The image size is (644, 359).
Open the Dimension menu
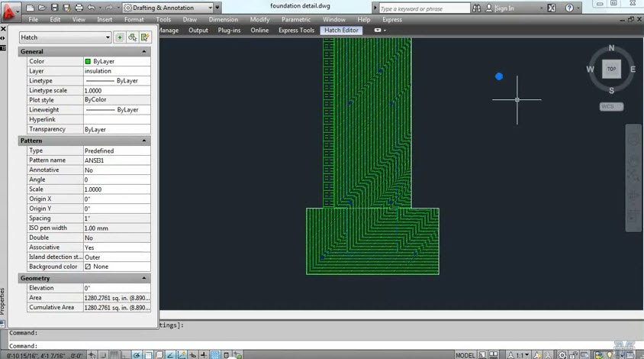click(223, 19)
